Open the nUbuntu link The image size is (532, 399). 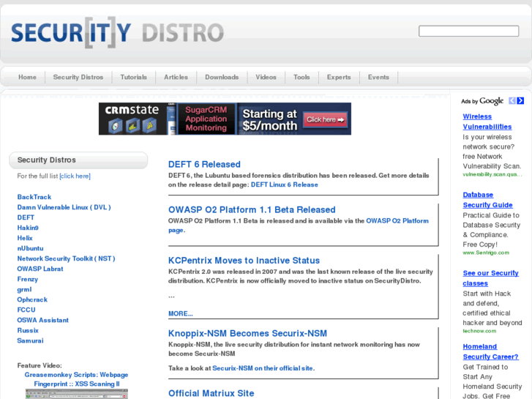[x=30, y=248]
